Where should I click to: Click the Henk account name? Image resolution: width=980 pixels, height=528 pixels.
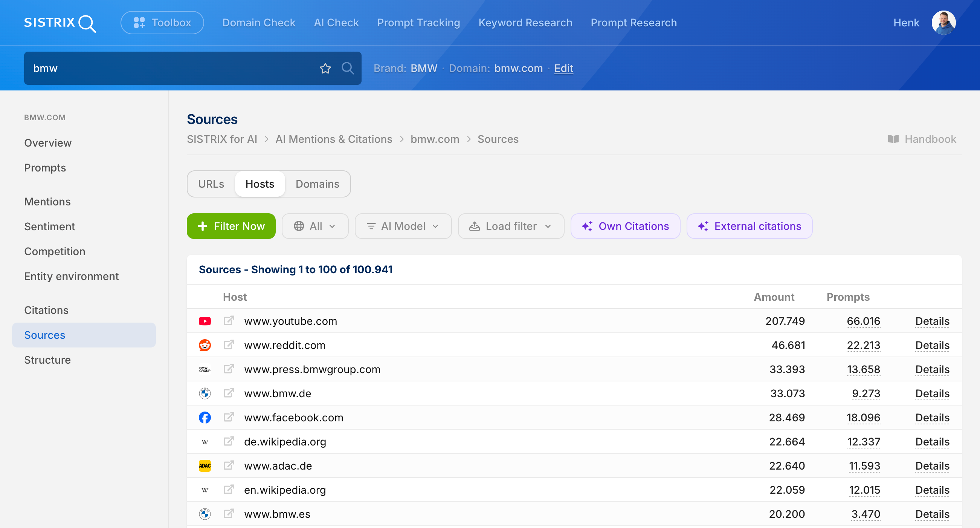coord(906,23)
